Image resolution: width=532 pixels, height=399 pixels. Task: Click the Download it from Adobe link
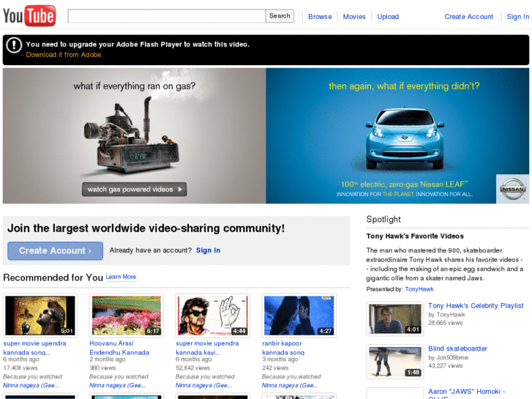pos(64,55)
